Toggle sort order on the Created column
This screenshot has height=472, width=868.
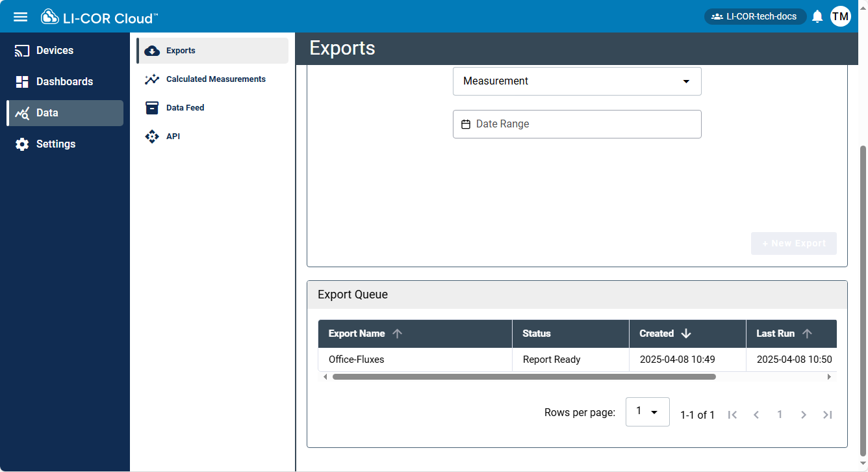click(x=687, y=333)
